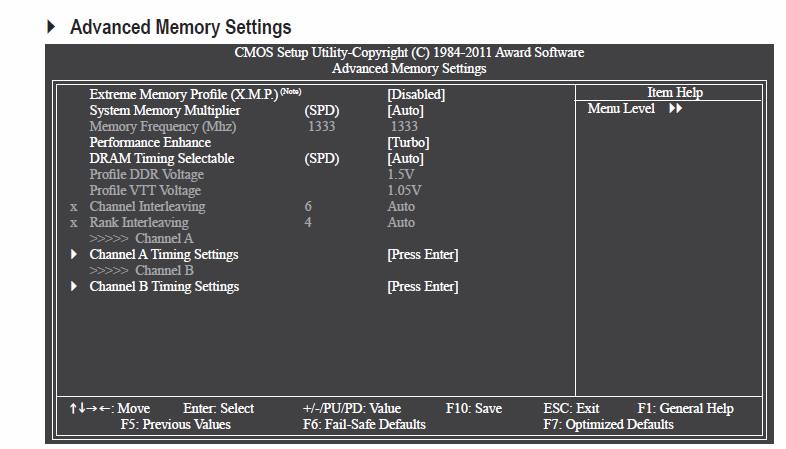Image resolution: width=786 pixels, height=449 pixels.
Task: Click arrow icon before Channel B Timing Settings
Action: pos(74,286)
